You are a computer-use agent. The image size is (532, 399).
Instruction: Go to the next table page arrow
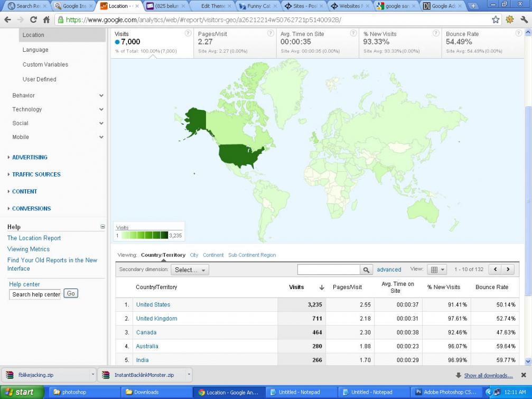[508, 270]
